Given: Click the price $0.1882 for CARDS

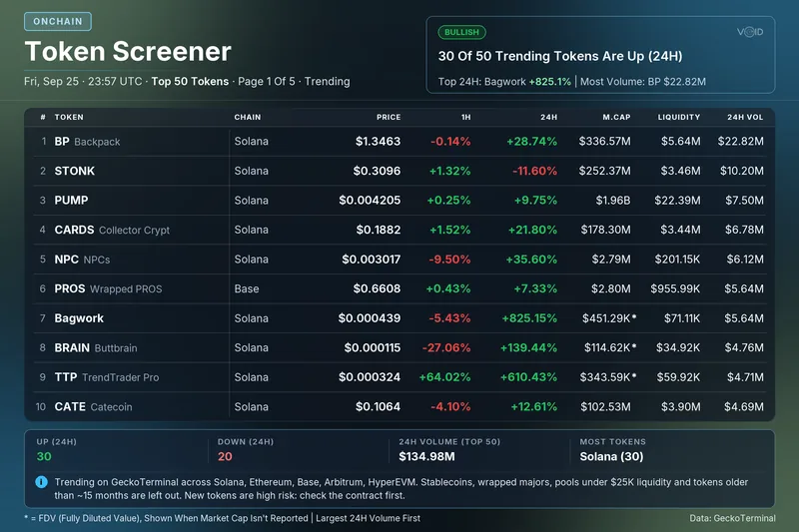Looking at the screenshot, I should tap(379, 231).
